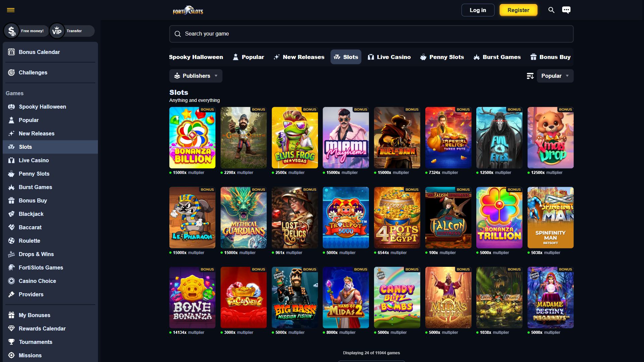The height and width of the screenshot is (362, 644).
Task: Click the sidebar Bonus Buy gift icon
Action: [x=11, y=200]
